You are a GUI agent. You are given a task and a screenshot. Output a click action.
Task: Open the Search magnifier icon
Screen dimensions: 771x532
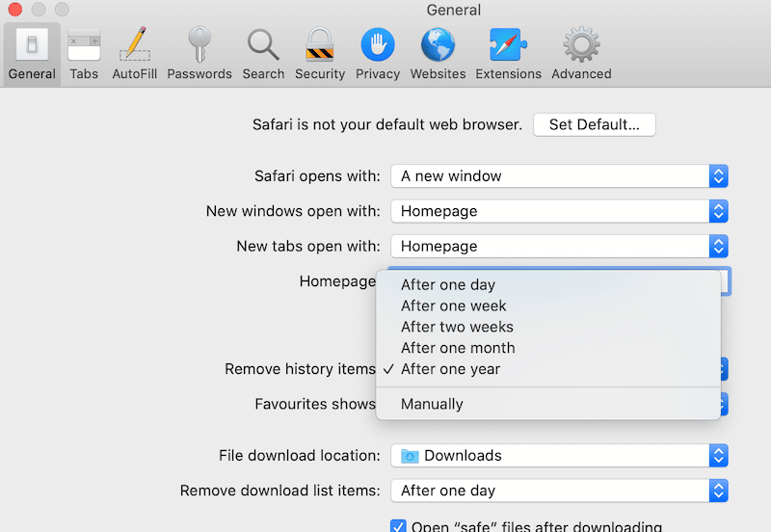pos(263,46)
